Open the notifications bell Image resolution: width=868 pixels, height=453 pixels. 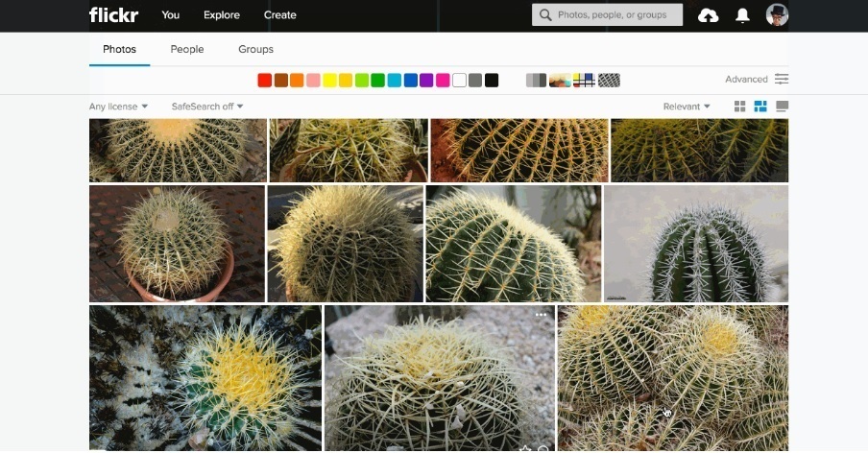(742, 15)
